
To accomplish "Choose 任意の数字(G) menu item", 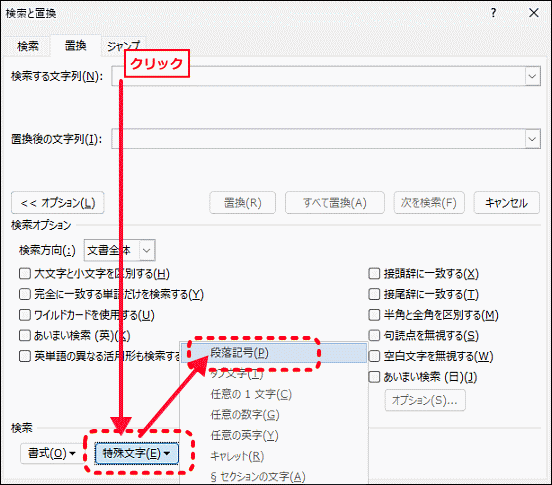I will tap(274, 415).
